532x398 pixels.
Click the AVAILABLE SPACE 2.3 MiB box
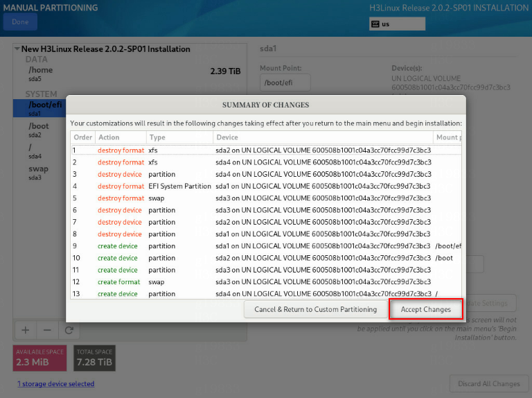click(x=39, y=358)
